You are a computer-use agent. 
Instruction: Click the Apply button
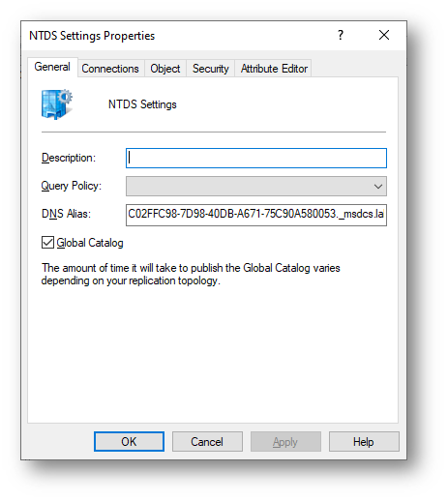285,442
